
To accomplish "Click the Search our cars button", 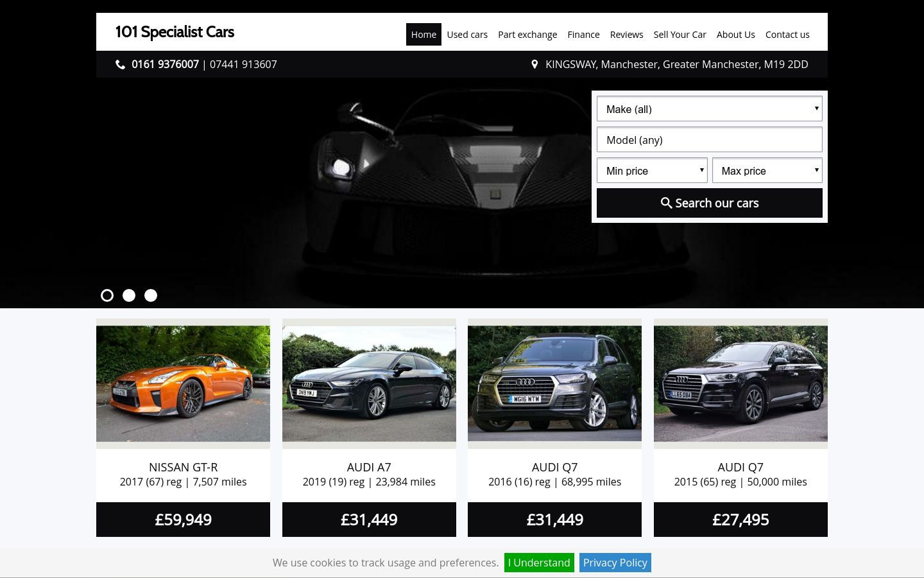I will point(710,203).
